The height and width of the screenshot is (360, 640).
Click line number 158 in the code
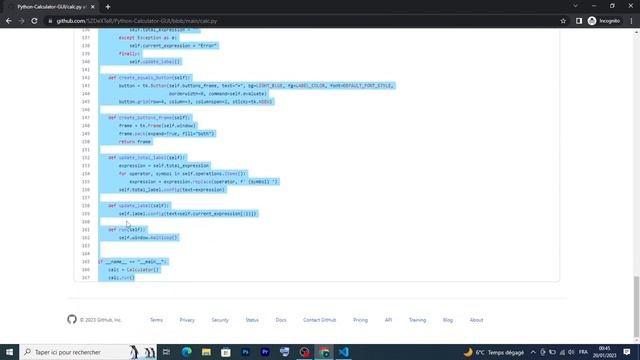pos(86,206)
